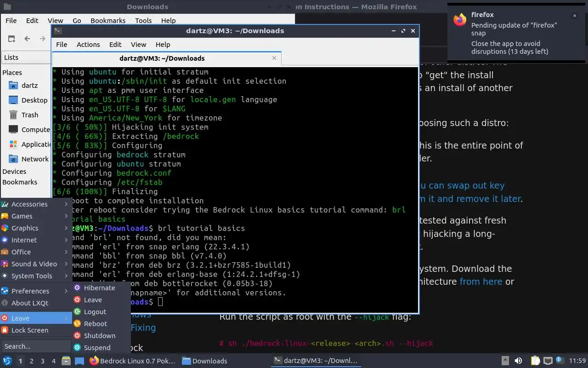Open removable media eject tray icon
The height and width of the screenshot is (368, 588).
click(x=506, y=361)
